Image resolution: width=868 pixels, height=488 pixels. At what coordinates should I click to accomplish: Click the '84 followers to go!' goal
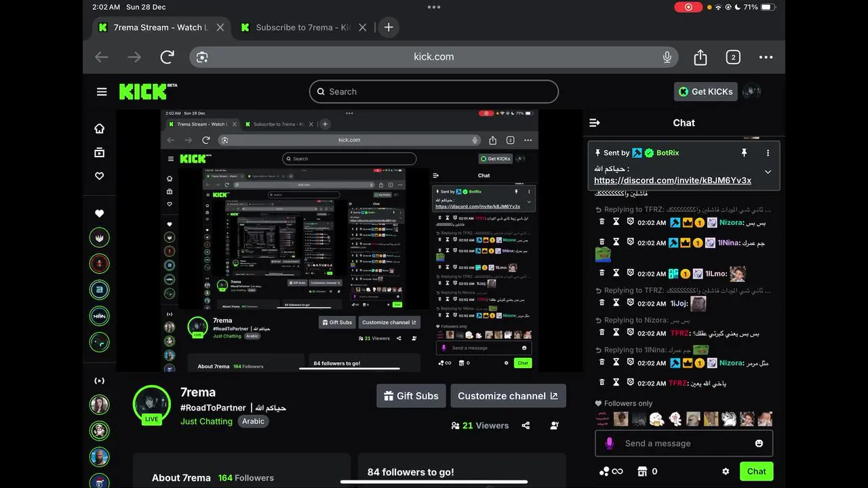411,472
